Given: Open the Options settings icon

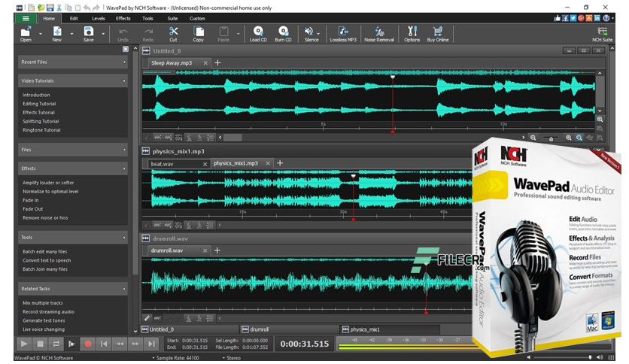Looking at the screenshot, I should click(x=412, y=32).
